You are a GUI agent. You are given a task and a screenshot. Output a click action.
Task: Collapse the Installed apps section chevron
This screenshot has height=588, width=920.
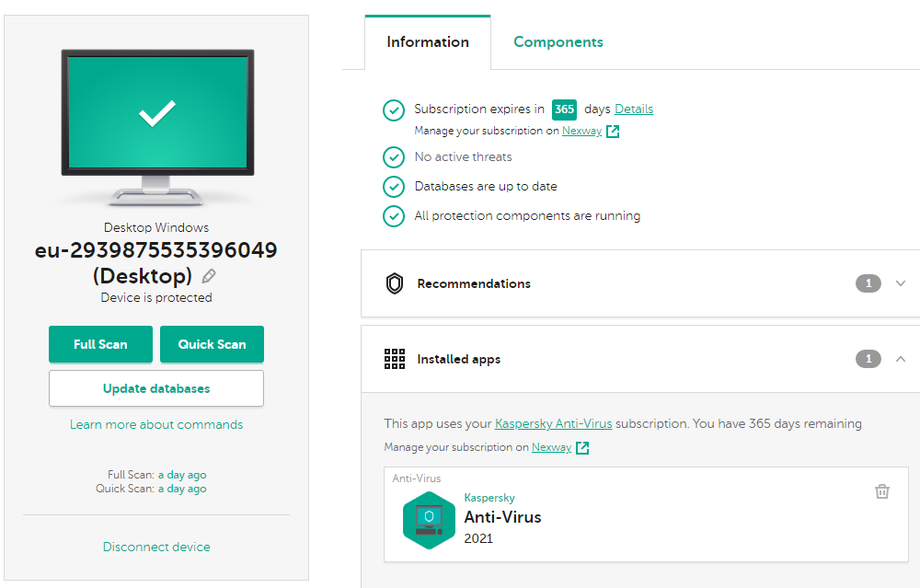900,359
